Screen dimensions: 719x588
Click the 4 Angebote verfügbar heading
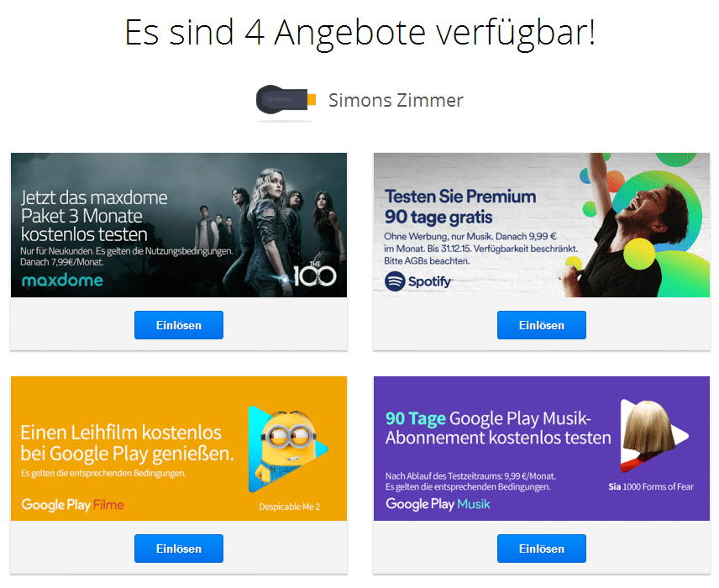tap(360, 33)
